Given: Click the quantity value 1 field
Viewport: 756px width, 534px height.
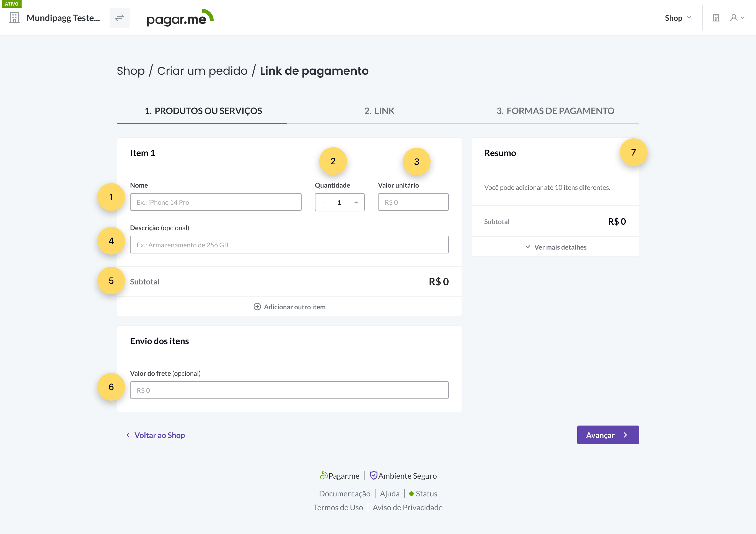Looking at the screenshot, I should coord(339,203).
